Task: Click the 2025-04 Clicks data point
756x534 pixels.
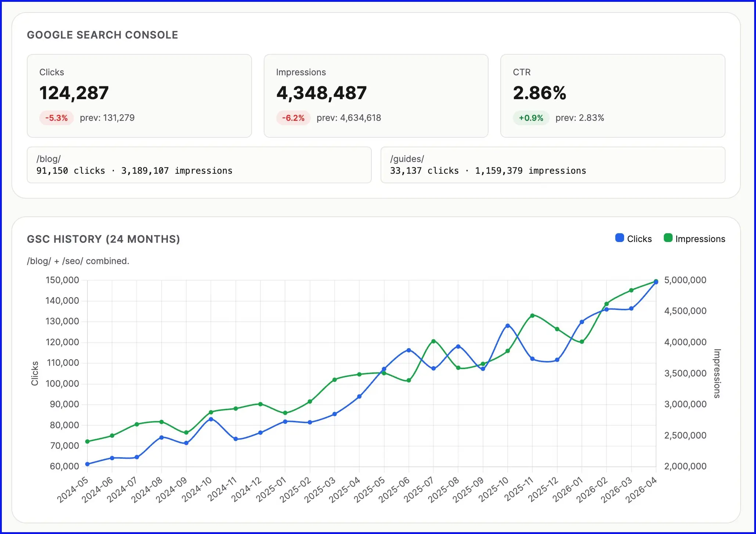Action: [359, 397]
